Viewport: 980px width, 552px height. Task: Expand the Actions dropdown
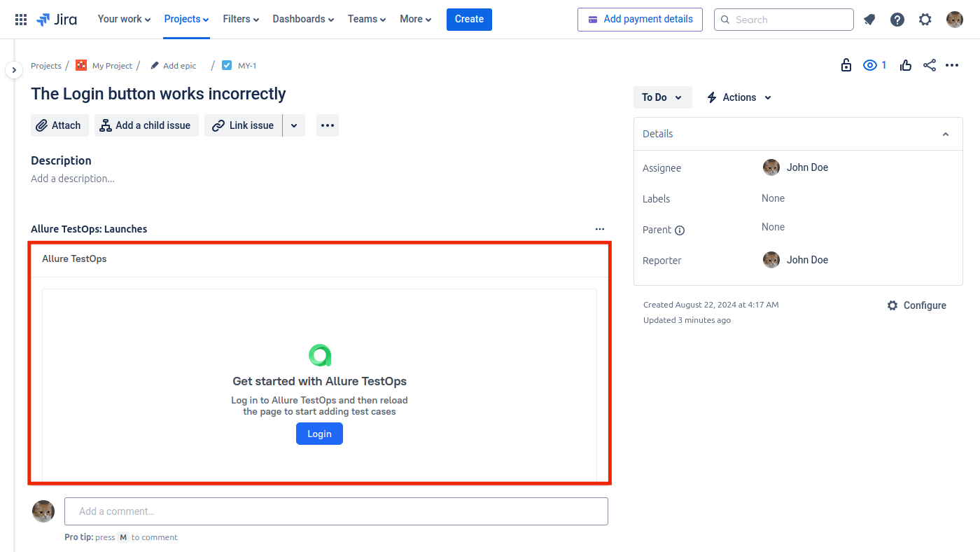click(x=739, y=97)
